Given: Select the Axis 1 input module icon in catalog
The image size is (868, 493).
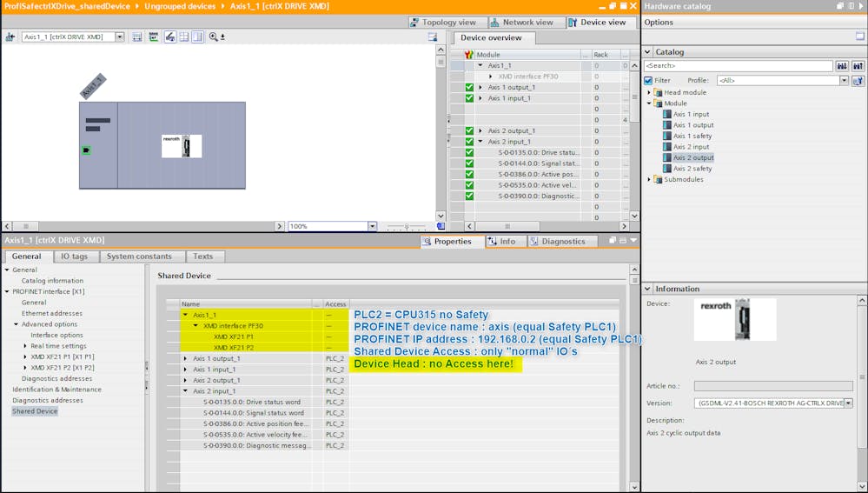Looking at the screenshot, I should (x=667, y=114).
